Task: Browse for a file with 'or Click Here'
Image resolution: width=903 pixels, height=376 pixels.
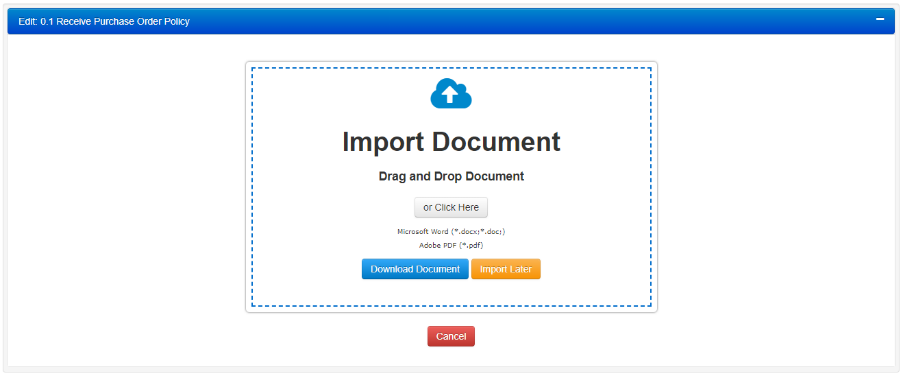Action: tap(451, 207)
